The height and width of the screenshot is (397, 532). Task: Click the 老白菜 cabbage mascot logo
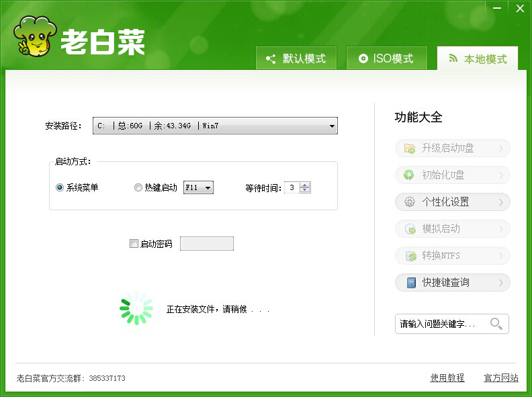click(35, 36)
